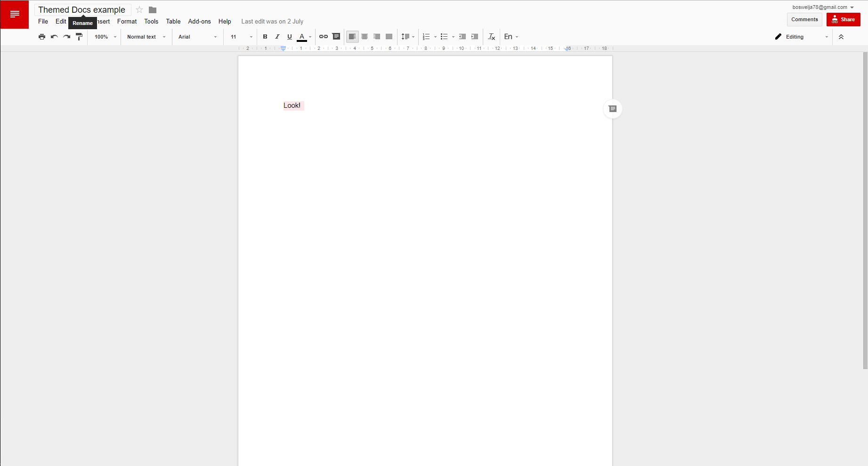Viewport: 868px width, 466px height.
Task: Expand bulleted list options arrow
Action: coord(453,37)
